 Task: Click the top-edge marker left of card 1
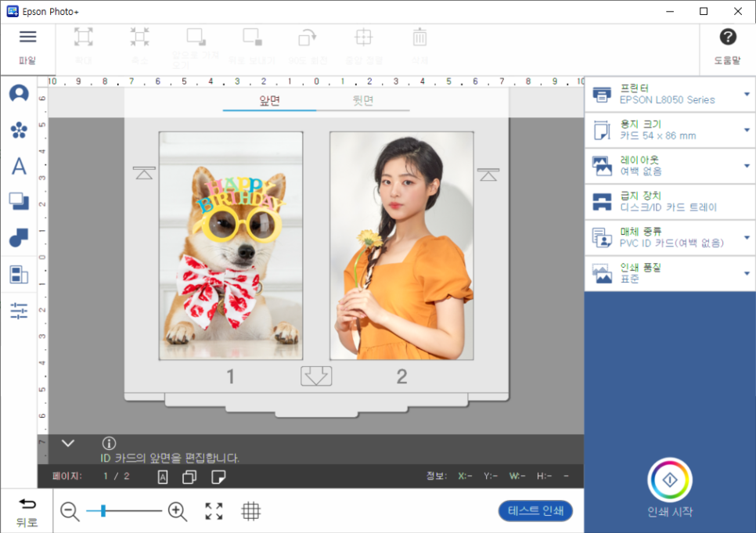click(144, 173)
